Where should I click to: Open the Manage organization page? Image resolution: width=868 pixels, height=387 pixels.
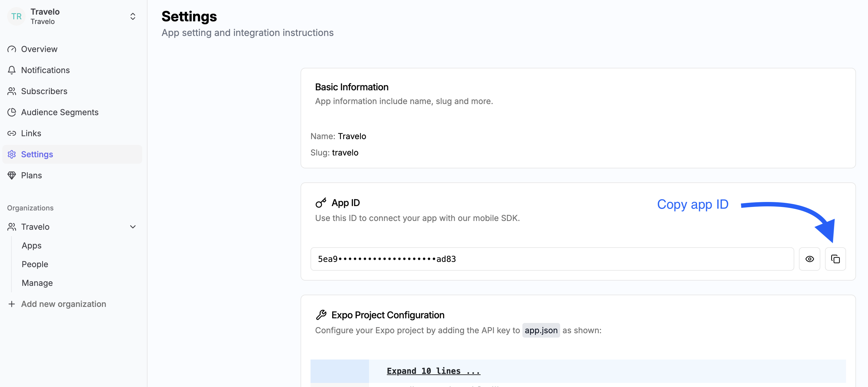[x=37, y=283]
